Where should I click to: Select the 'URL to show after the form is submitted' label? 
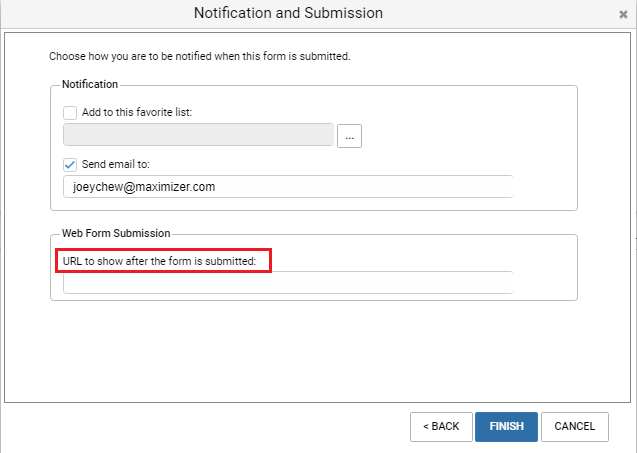159,261
